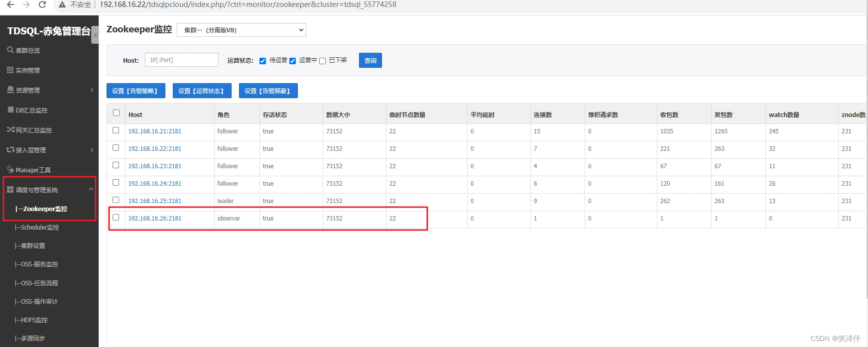Open host link 192.168.16.25:2181
The image size is (868, 347).
[155, 201]
